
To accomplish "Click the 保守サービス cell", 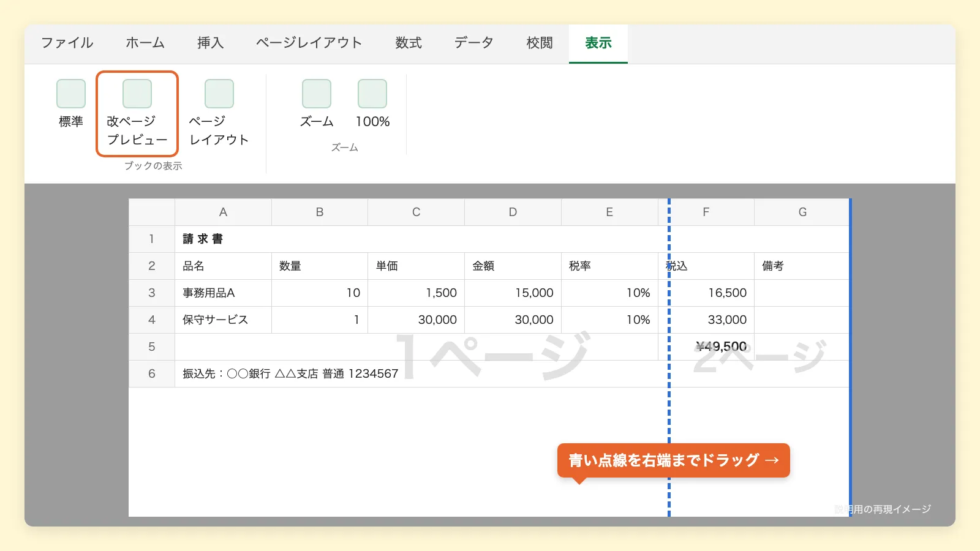I will [x=223, y=320].
